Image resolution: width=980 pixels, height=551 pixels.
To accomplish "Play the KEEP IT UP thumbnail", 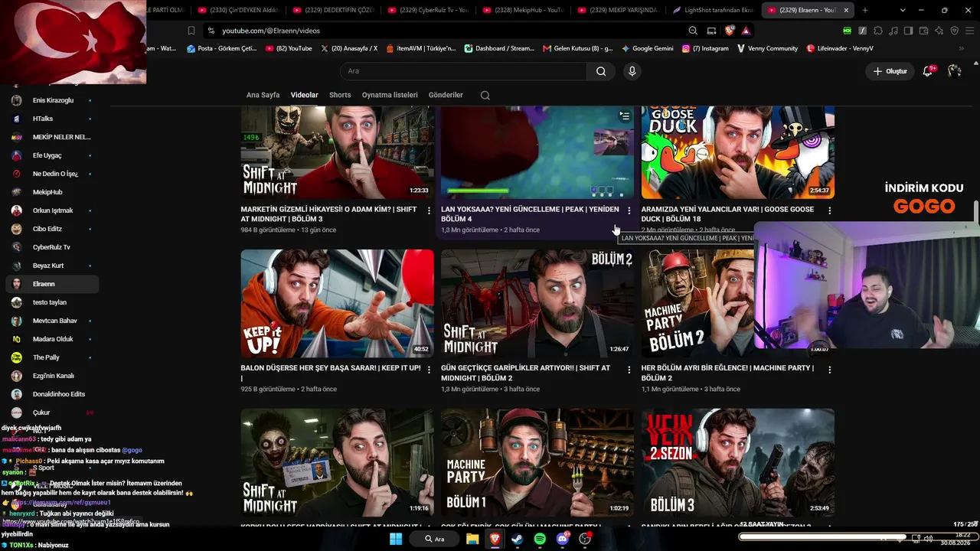I will (x=338, y=303).
